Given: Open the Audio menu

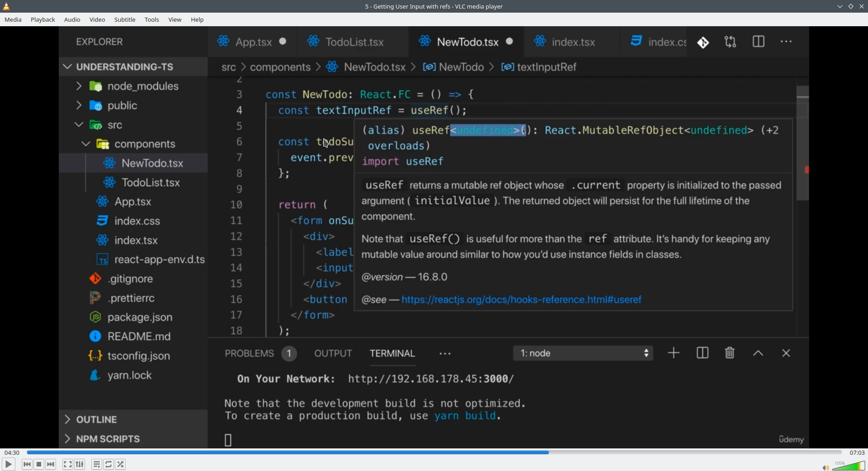Looking at the screenshot, I should [72, 20].
